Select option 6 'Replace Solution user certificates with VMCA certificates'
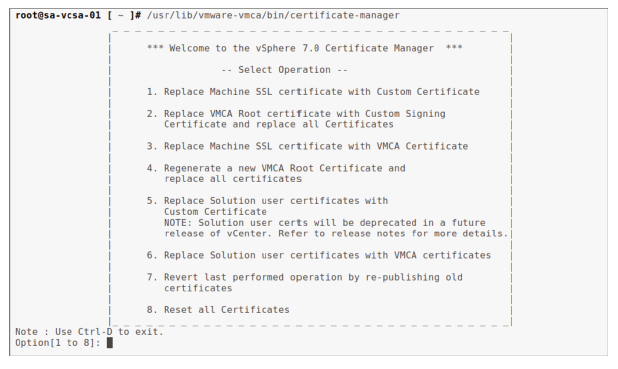This screenshot has width=618, height=369. (x=319, y=255)
